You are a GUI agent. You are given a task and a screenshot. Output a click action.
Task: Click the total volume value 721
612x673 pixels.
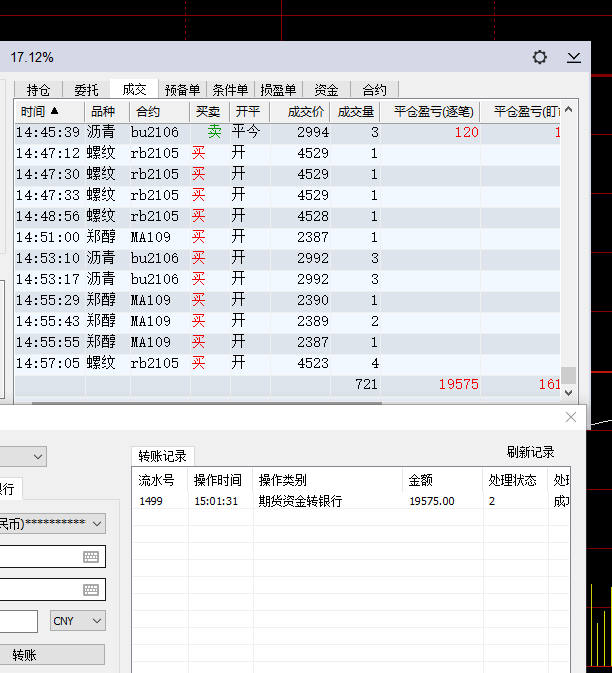click(366, 384)
